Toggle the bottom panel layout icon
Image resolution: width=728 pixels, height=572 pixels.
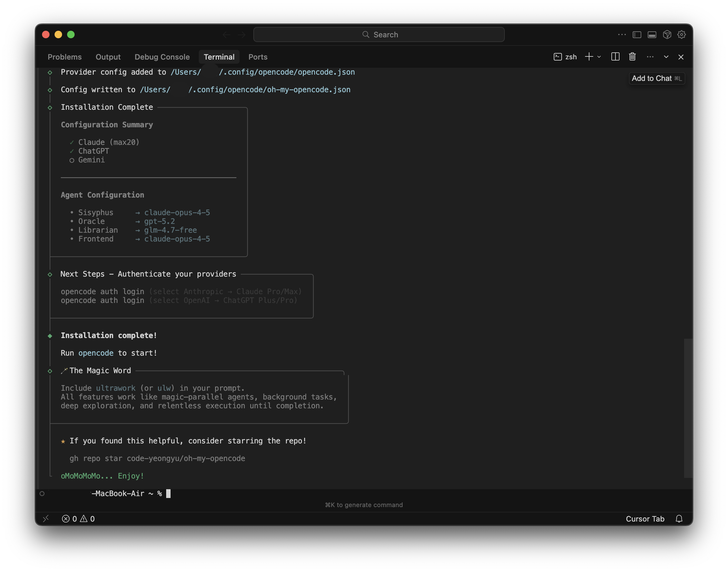[x=652, y=34]
